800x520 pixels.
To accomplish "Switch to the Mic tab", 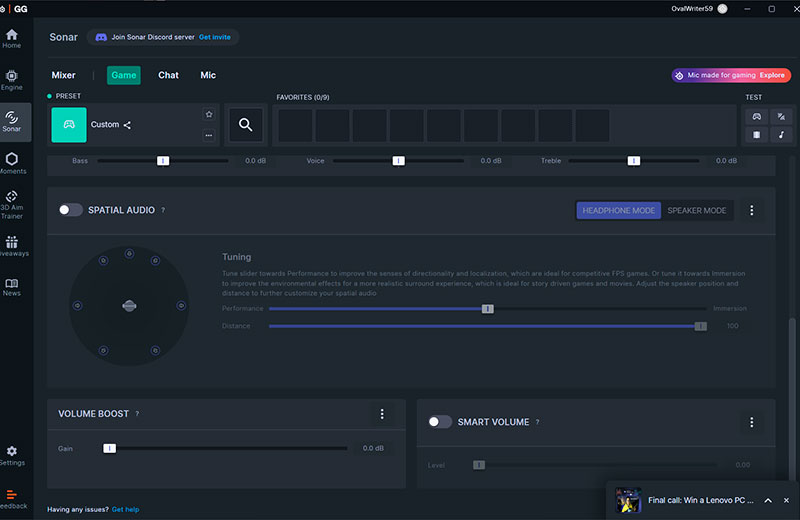I will [x=208, y=75].
